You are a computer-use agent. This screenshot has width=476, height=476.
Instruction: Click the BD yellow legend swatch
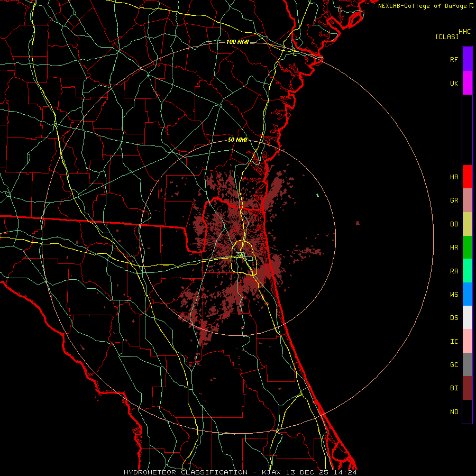467,224
